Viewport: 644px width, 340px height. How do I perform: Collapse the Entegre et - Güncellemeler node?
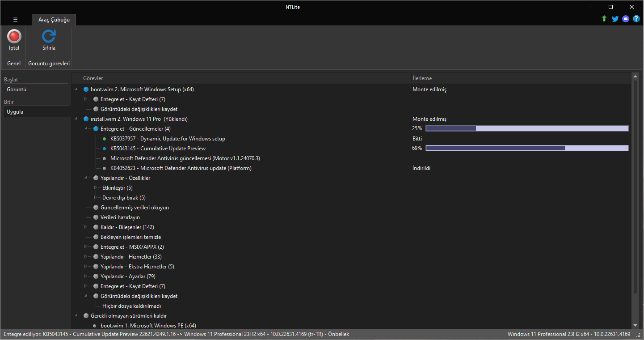click(x=86, y=129)
